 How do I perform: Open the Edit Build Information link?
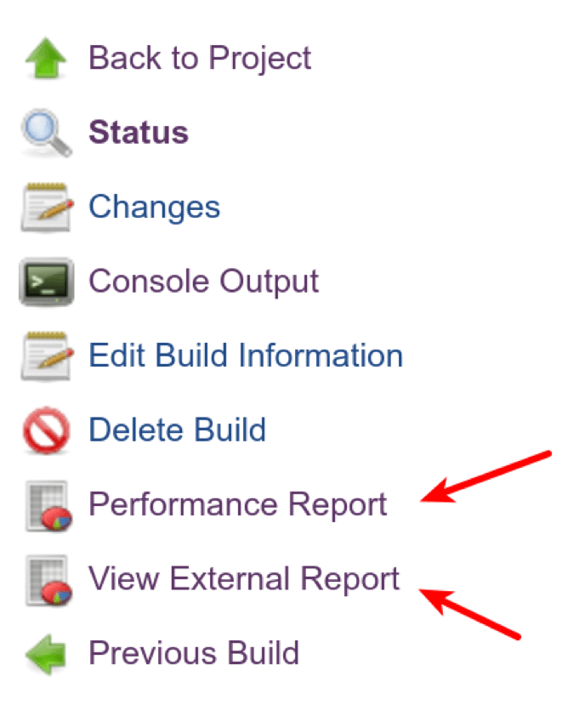click(246, 355)
